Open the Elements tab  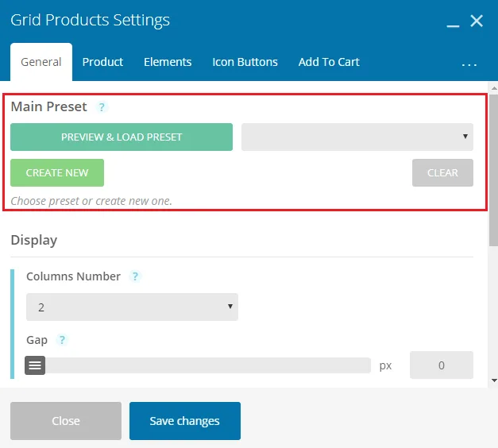(168, 62)
